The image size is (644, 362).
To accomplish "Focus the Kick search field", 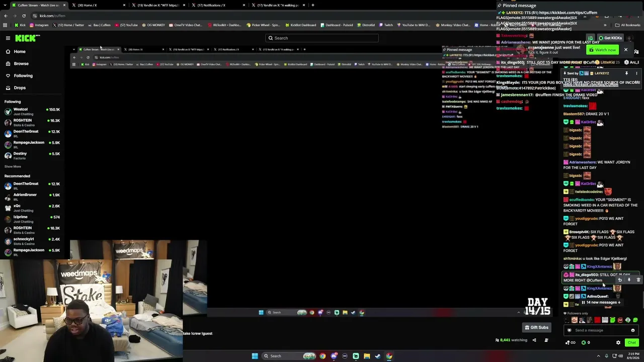I will pyautogui.click(x=322, y=38).
